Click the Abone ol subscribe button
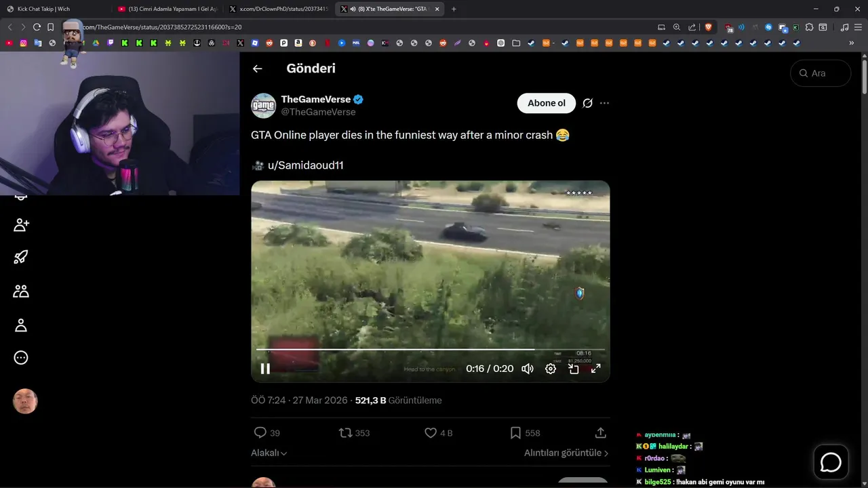 [x=547, y=103]
